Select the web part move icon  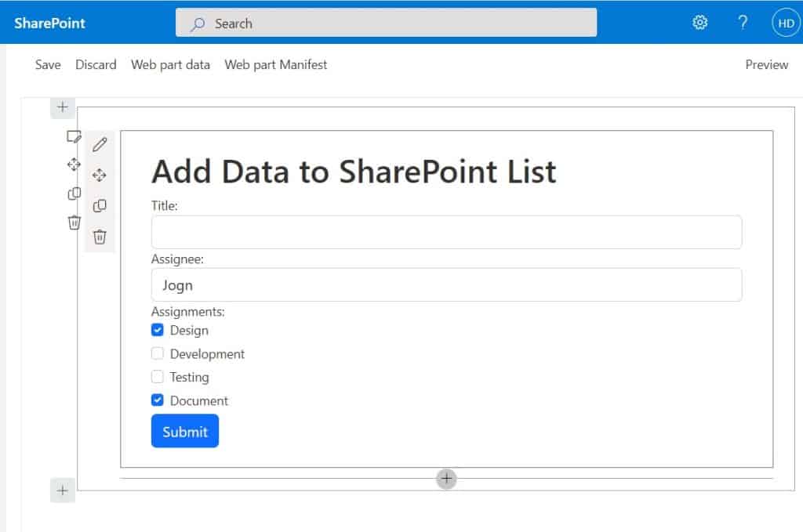[x=100, y=176]
